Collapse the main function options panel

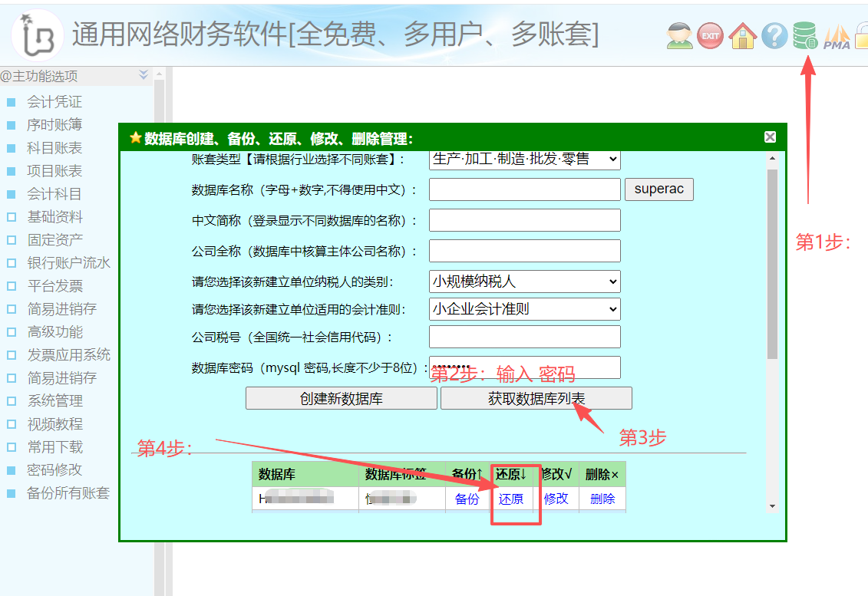(x=144, y=75)
